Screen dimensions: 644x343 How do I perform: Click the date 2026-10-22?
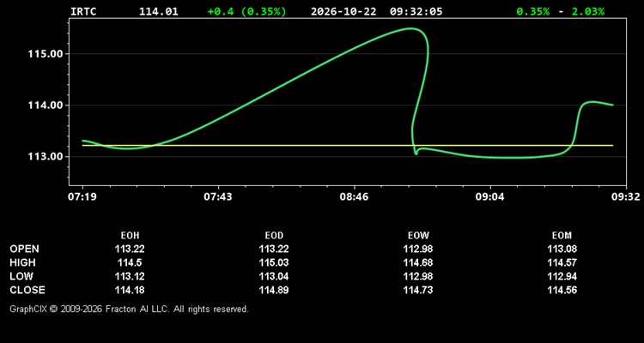pyautogui.click(x=343, y=11)
